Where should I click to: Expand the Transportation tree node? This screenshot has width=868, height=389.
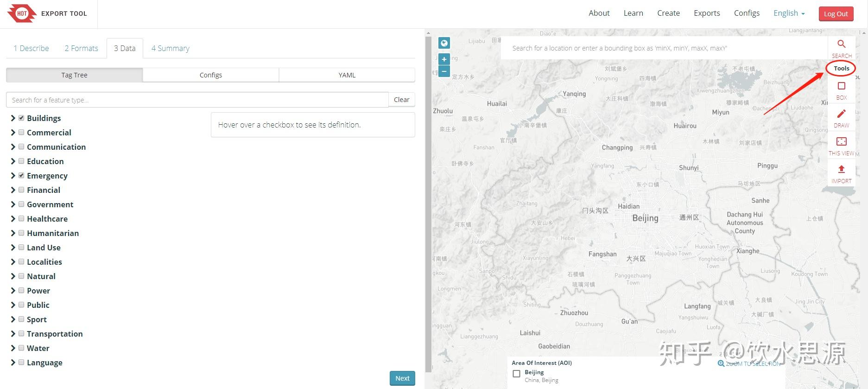click(13, 334)
